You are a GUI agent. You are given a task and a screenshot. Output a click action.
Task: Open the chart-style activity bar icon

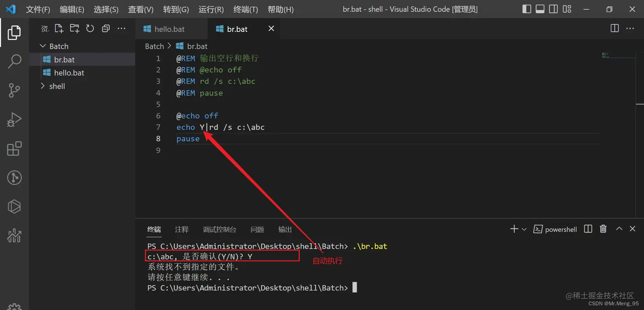(x=14, y=235)
